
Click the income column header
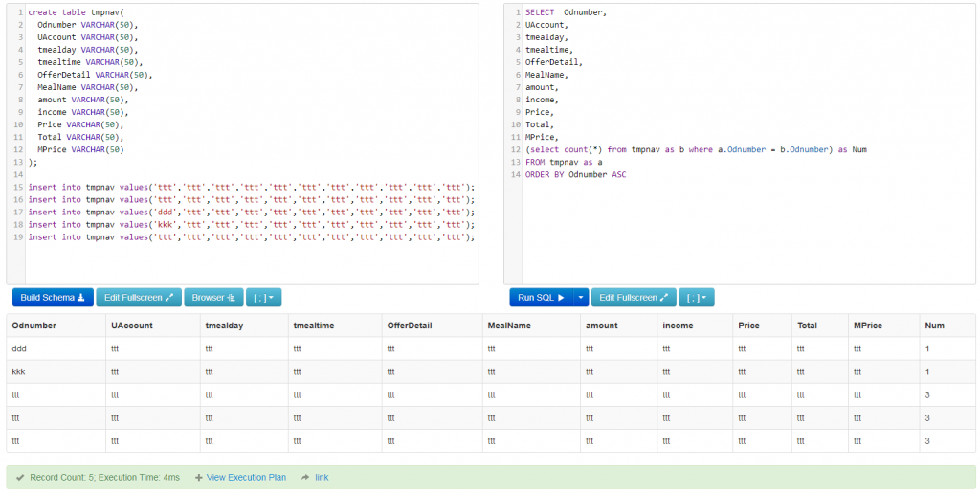click(x=695, y=326)
